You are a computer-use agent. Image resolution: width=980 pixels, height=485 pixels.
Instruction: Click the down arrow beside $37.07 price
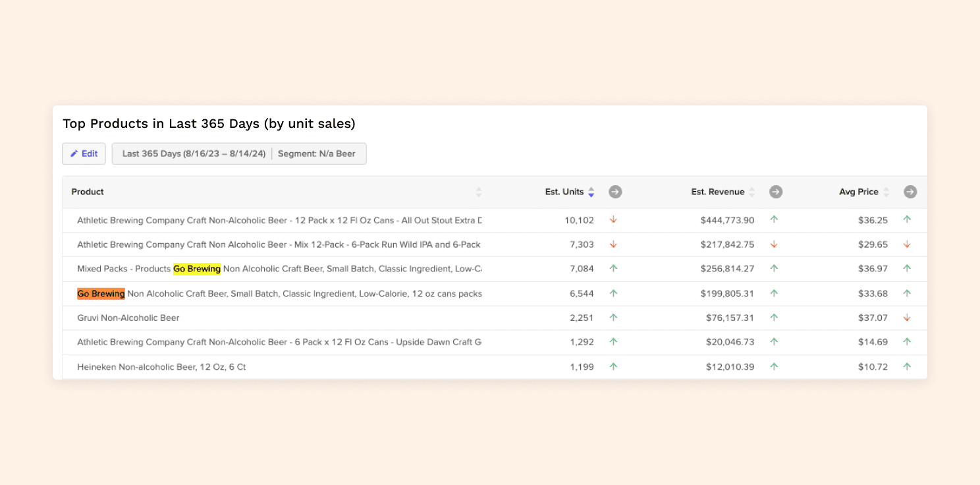click(907, 318)
